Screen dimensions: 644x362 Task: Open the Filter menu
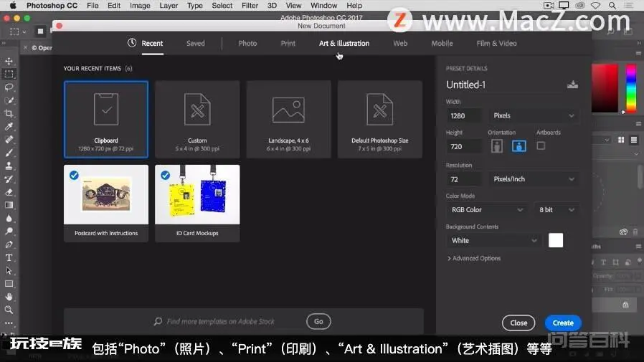coord(250,6)
